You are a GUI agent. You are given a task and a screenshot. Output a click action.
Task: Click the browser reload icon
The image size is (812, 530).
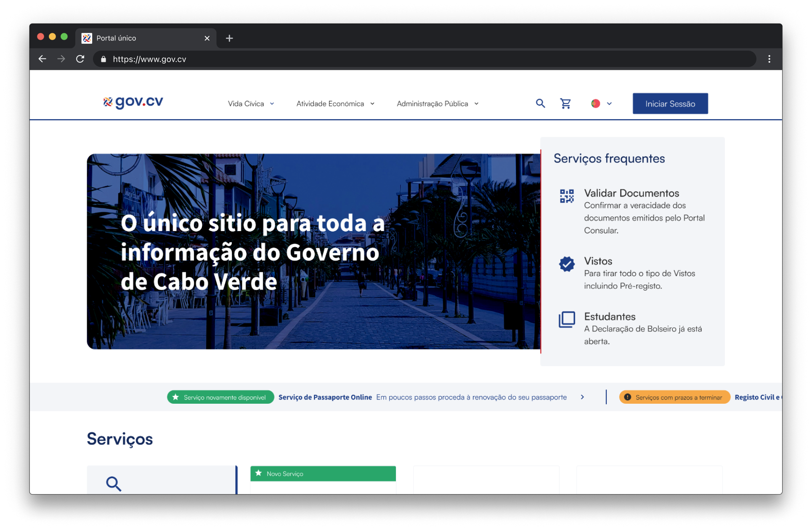[x=80, y=59]
